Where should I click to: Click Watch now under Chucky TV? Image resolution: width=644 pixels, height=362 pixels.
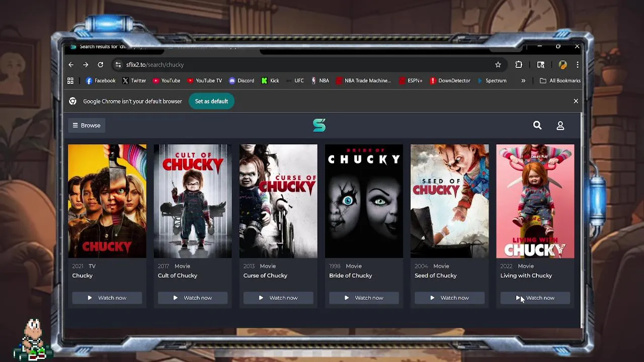click(x=107, y=298)
